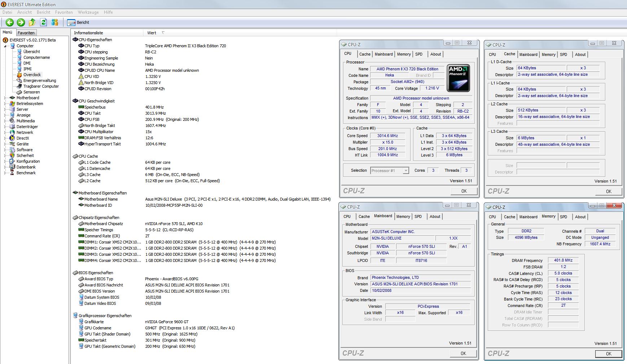Viewport: 627px width, 364px height.
Task: Click the green Forward arrow in EVEREST toolbar
Action: click(x=21, y=22)
